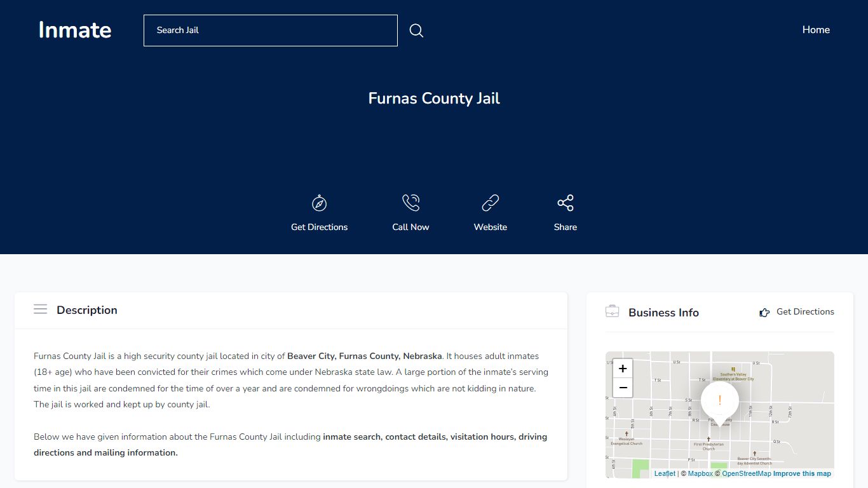The width and height of the screenshot is (868, 488).
Task: Click the Get Directions label under compass
Action: pyautogui.click(x=319, y=227)
